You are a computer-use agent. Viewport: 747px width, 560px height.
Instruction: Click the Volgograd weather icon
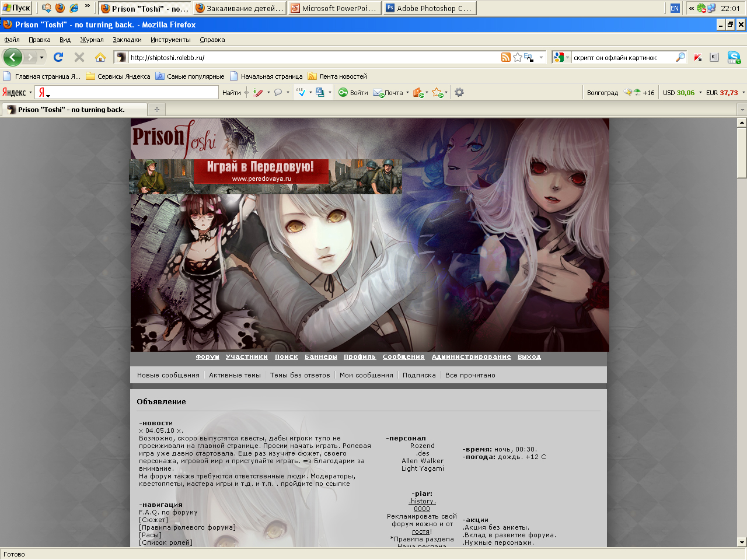632,92
